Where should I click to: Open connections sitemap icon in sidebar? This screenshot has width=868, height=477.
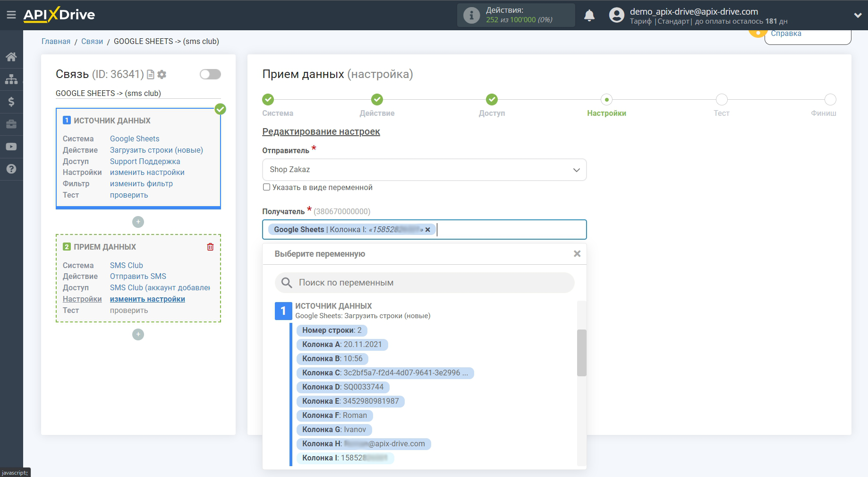pos(11,79)
